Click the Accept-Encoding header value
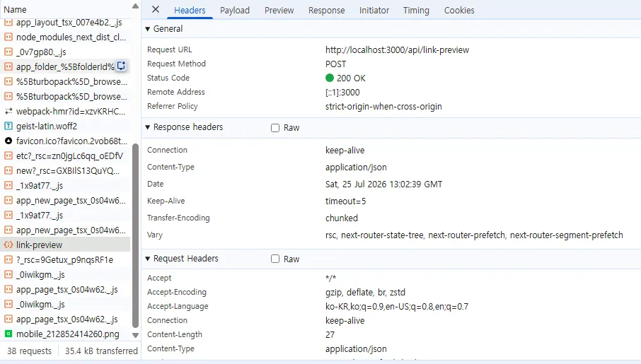The image size is (641, 364). [365, 293]
